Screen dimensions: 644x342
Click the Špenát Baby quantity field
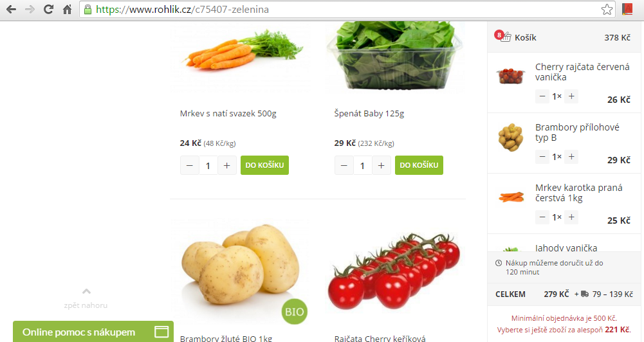tap(363, 165)
